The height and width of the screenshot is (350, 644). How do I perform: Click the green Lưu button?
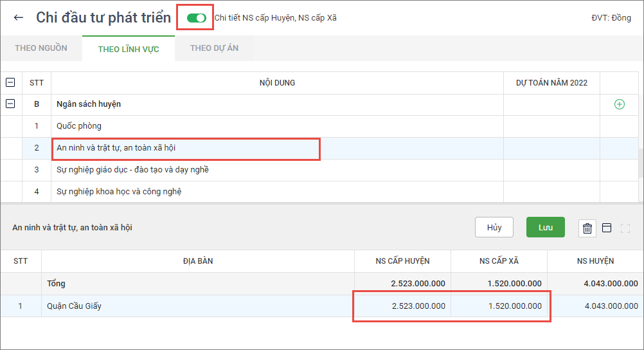click(x=545, y=227)
